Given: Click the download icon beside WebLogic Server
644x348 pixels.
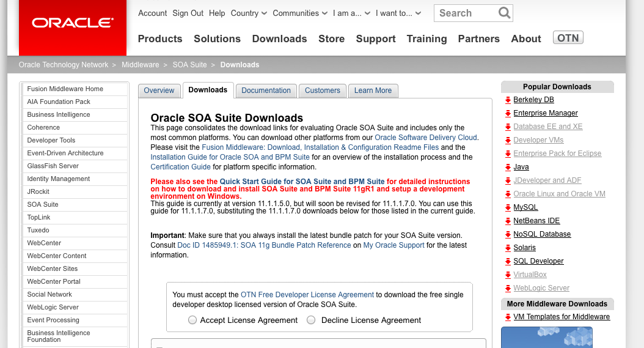Looking at the screenshot, I should 508,288.
